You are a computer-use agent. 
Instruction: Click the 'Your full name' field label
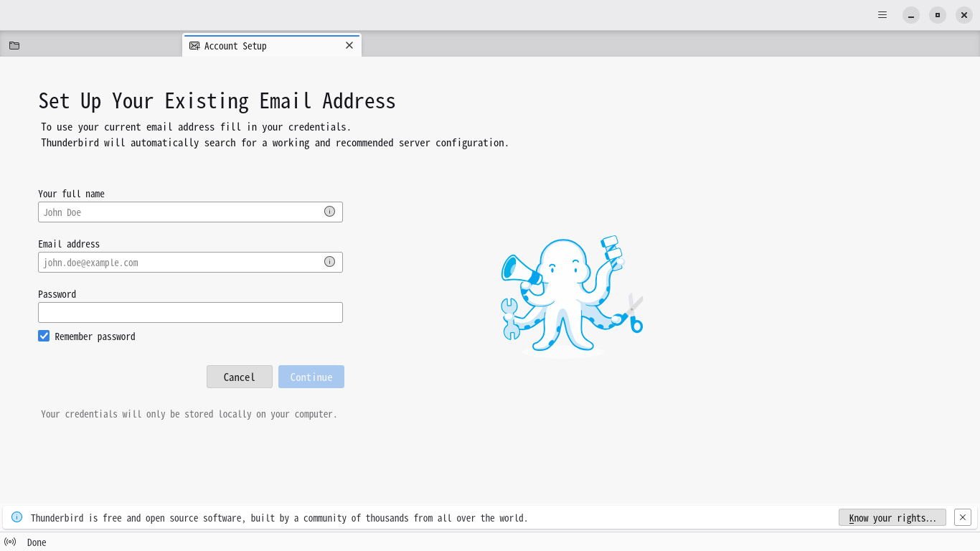[x=71, y=194]
